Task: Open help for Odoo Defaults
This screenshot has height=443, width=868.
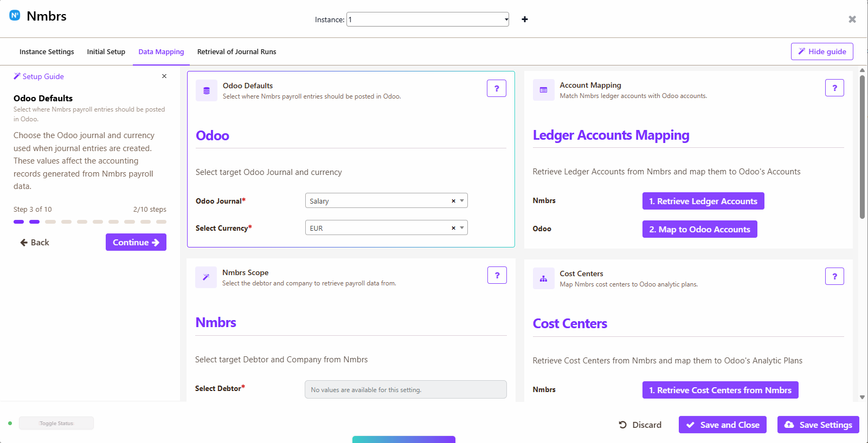Action: 497,88
